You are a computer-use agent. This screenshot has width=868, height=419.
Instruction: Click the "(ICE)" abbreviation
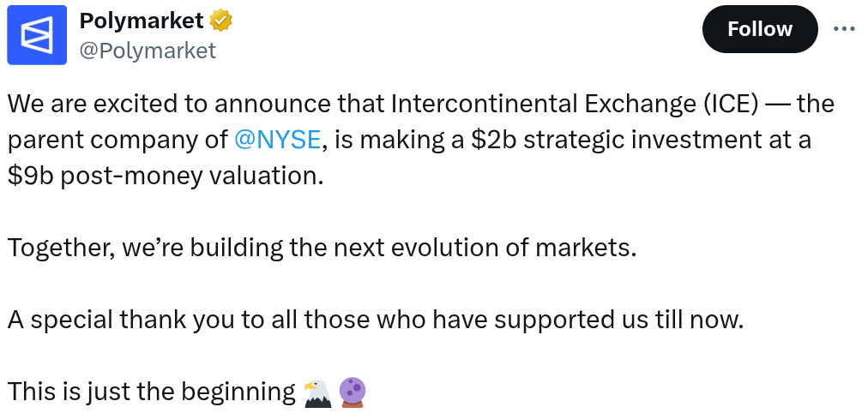coord(735,104)
